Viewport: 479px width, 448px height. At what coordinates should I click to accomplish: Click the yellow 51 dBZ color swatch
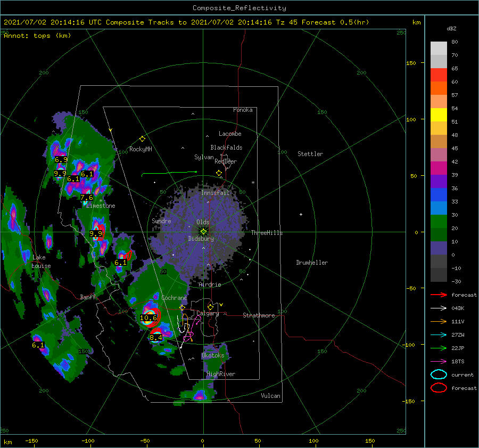point(439,115)
